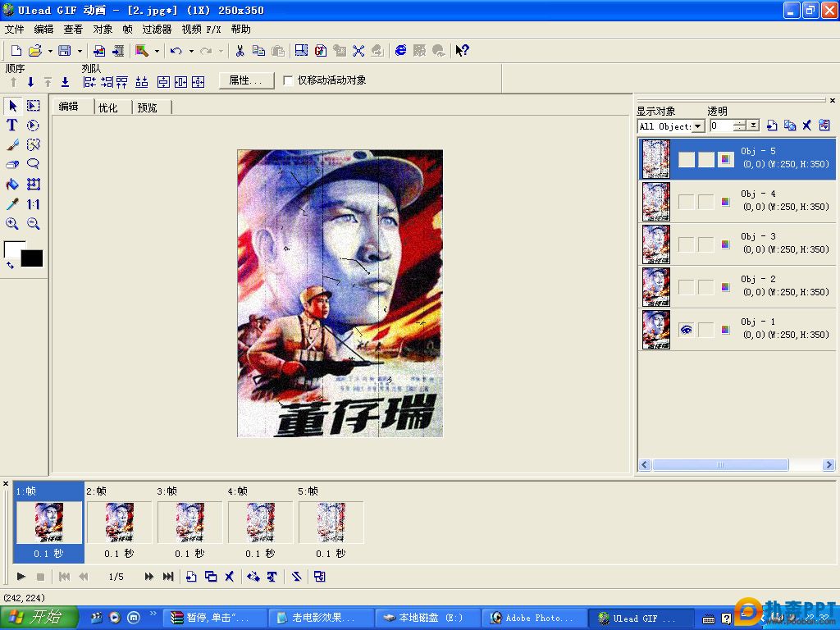
Task: Open the 文件 menu
Action: point(15,29)
